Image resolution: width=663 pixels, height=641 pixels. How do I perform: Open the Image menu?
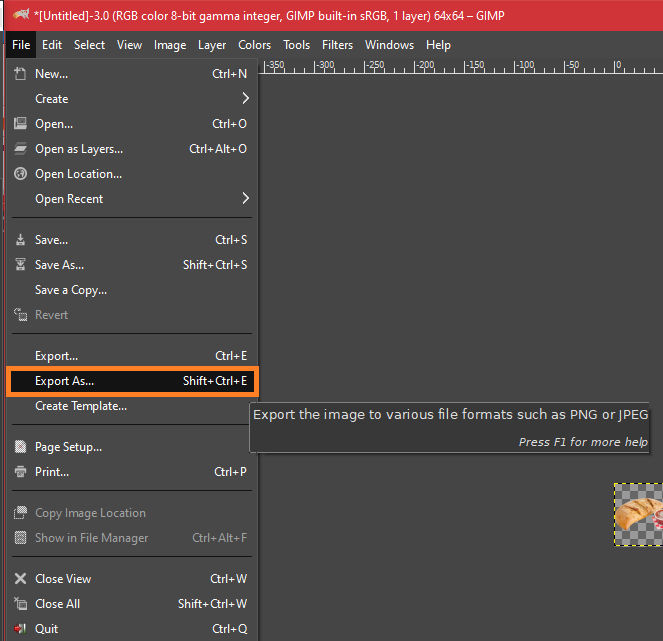170,45
